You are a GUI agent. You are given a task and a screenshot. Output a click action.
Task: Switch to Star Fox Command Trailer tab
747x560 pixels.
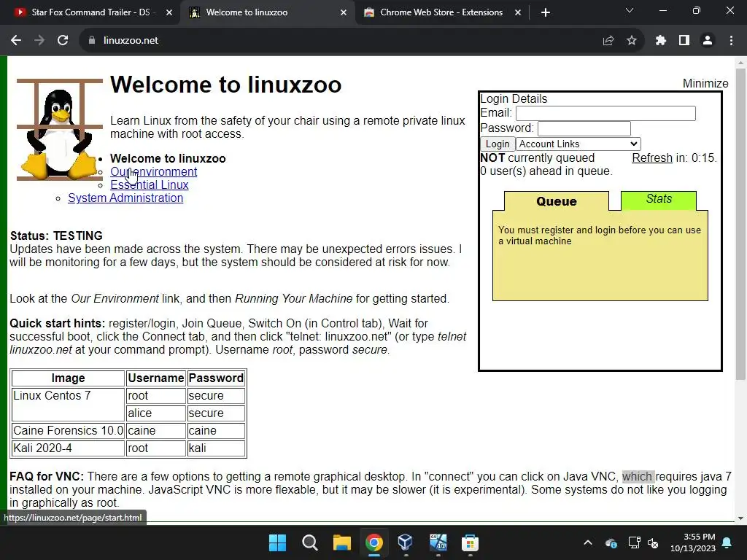[x=90, y=12]
